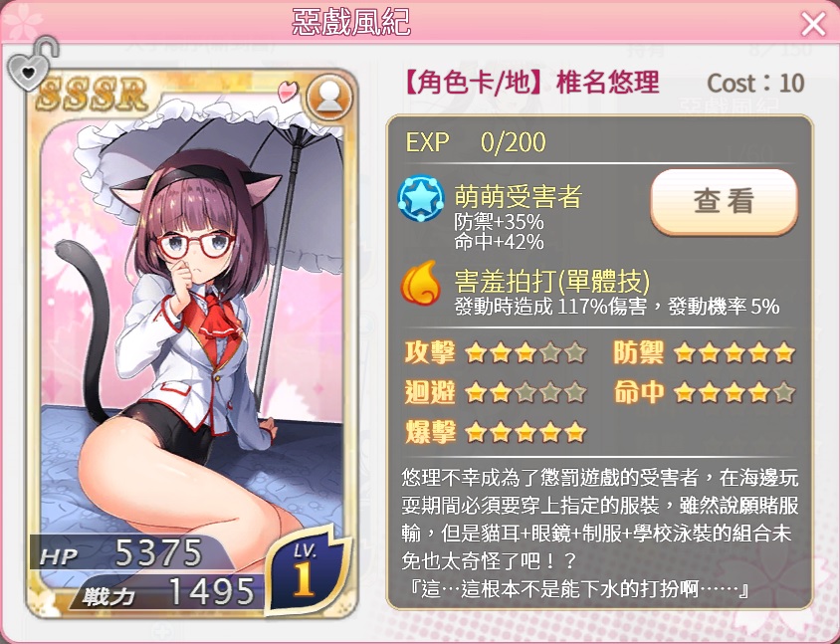
Task: Click the orange flame active skill icon
Action: 421,283
